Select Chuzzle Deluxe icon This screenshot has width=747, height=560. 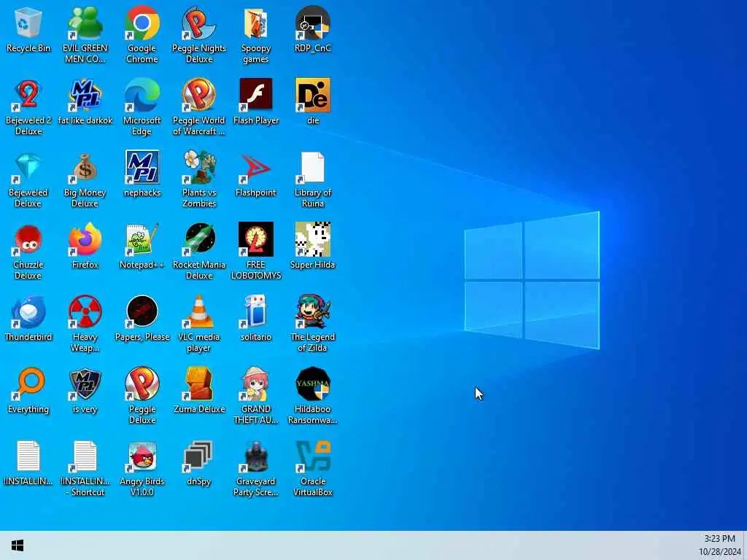click(28, 239)
